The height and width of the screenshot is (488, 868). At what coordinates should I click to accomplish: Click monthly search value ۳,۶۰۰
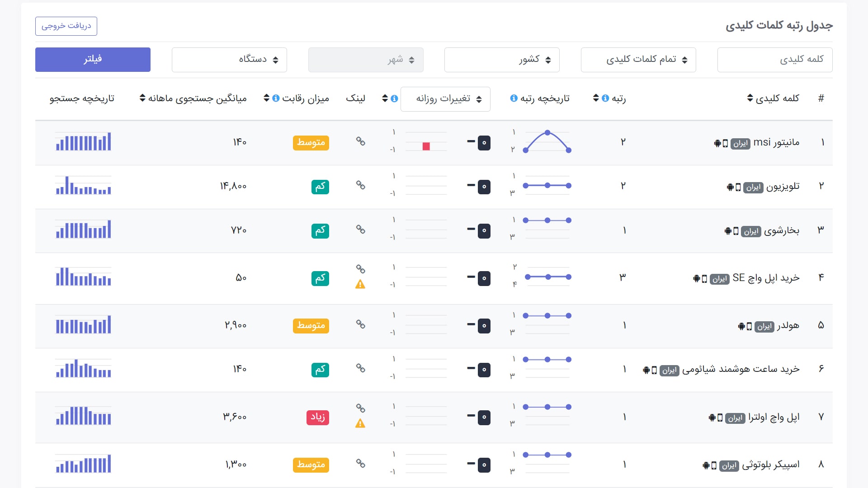(x=235, y=417)
